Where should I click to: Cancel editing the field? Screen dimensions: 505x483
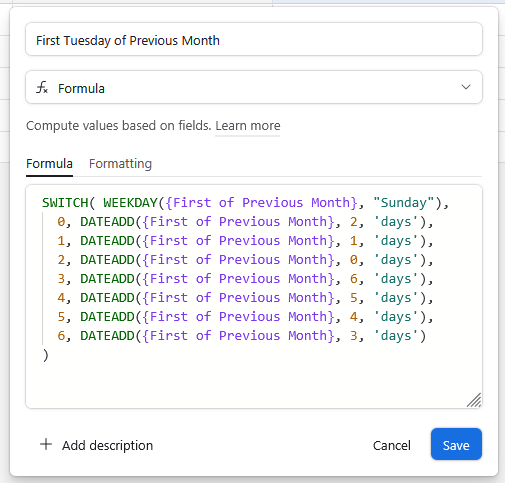pyautogui.click(x=392, y=445)
